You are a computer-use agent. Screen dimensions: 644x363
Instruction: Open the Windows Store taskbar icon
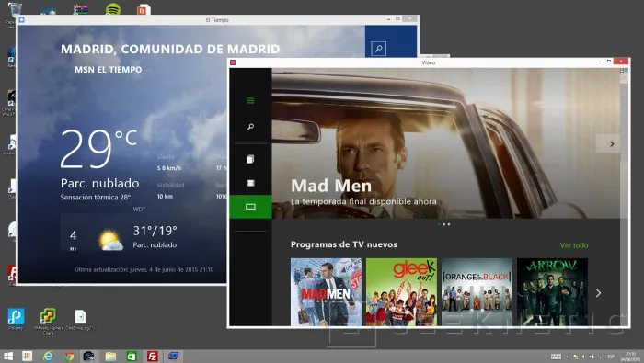pos(132,356)
